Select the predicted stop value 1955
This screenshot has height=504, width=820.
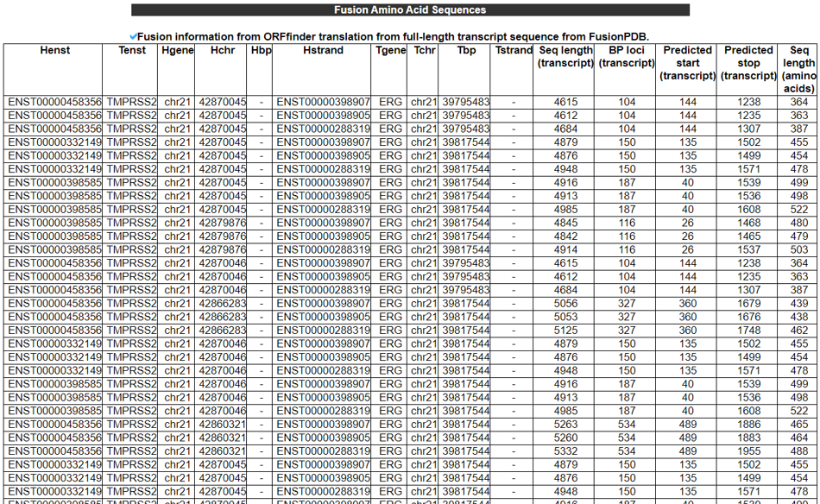(748, 451)
